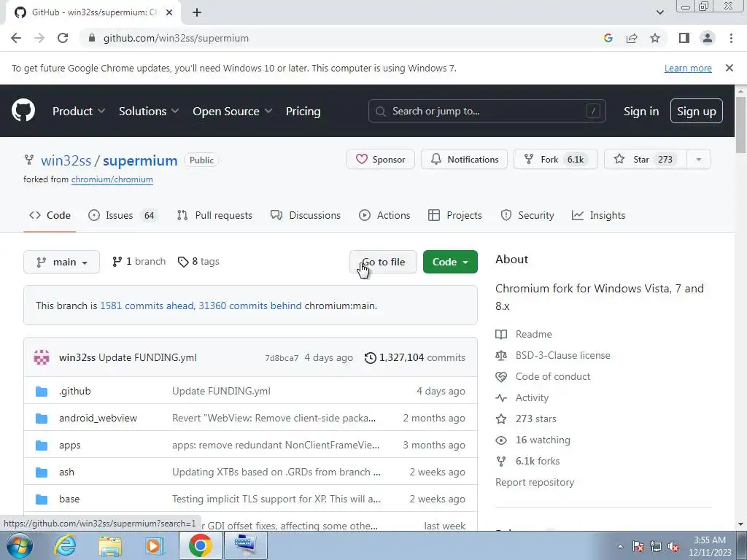Open the Windows Start button

pyautogui.click(x=20, y=546)
